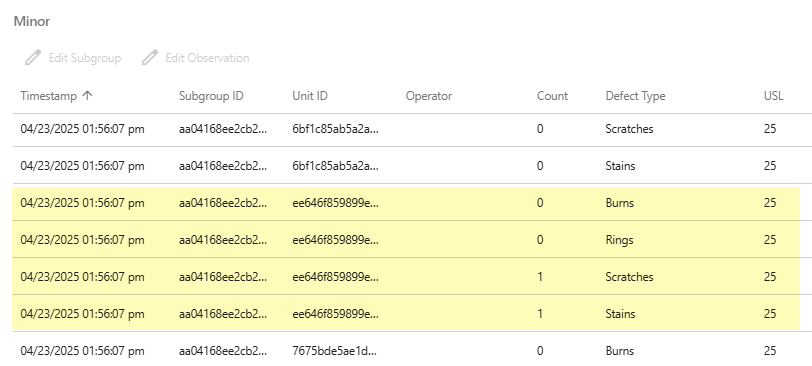Image resolution: width=812 pixels, height=366 pixels.
Task: Select first row with Scratches defect
Action: (x=412, y=129)
